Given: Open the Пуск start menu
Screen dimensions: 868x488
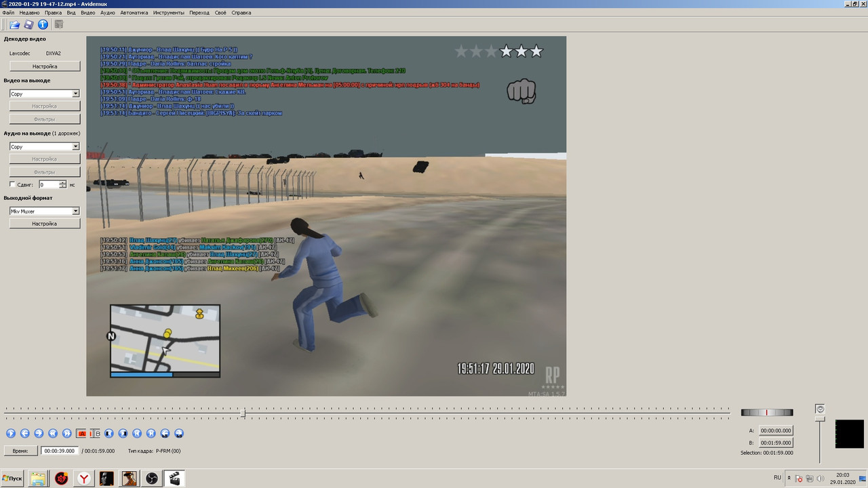Looking at the screenshot, I should [x=12, y=479].
